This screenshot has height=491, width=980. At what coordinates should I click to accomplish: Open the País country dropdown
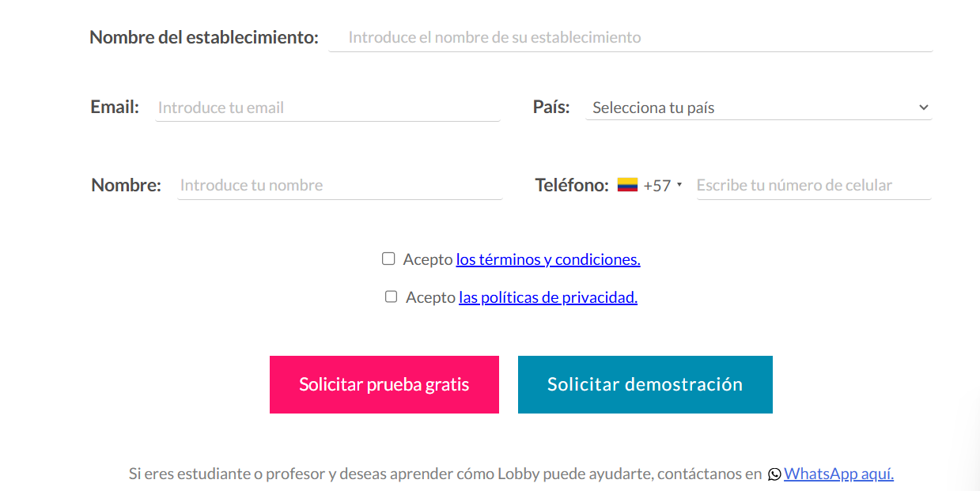[759, 108]
